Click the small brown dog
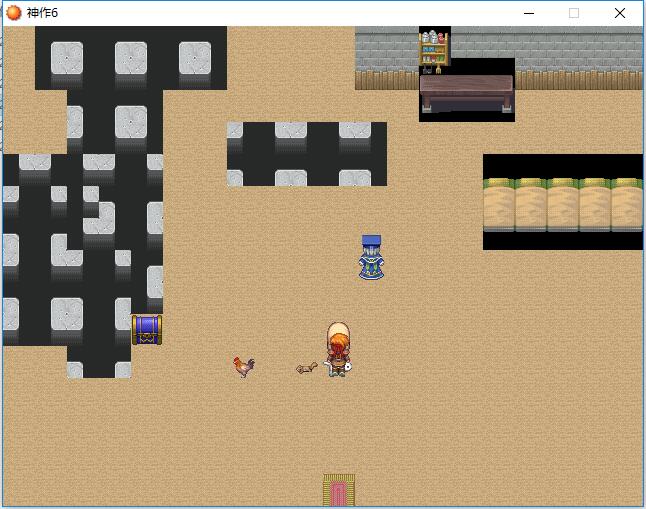This screenshot has height=509, width=646. pyautogui.click(x=307, y=368)
